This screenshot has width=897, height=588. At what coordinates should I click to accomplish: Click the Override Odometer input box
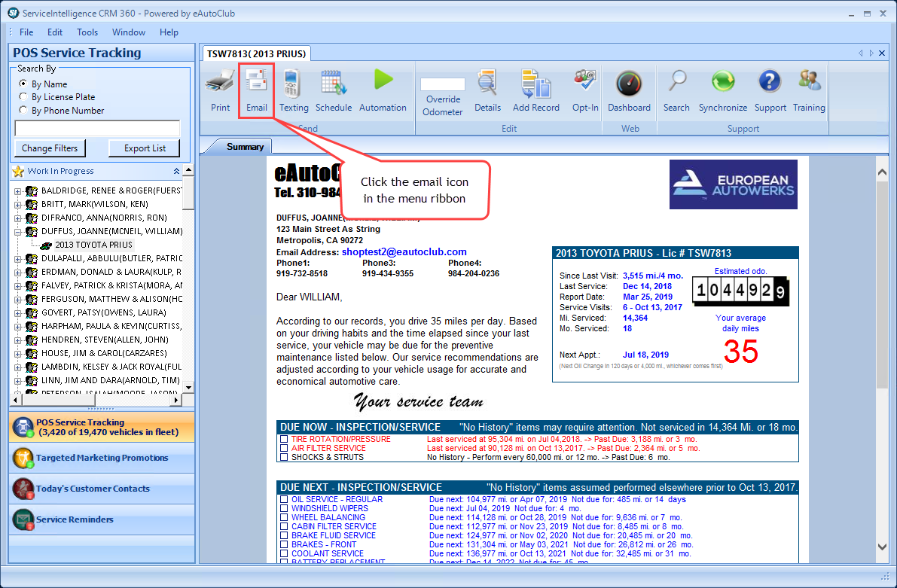[442, 84]
